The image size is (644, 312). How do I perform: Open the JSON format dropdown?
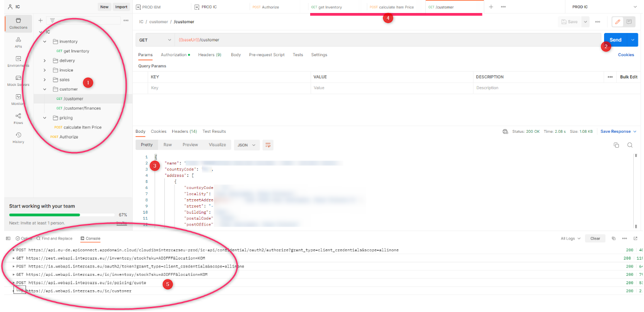[247, 145]
